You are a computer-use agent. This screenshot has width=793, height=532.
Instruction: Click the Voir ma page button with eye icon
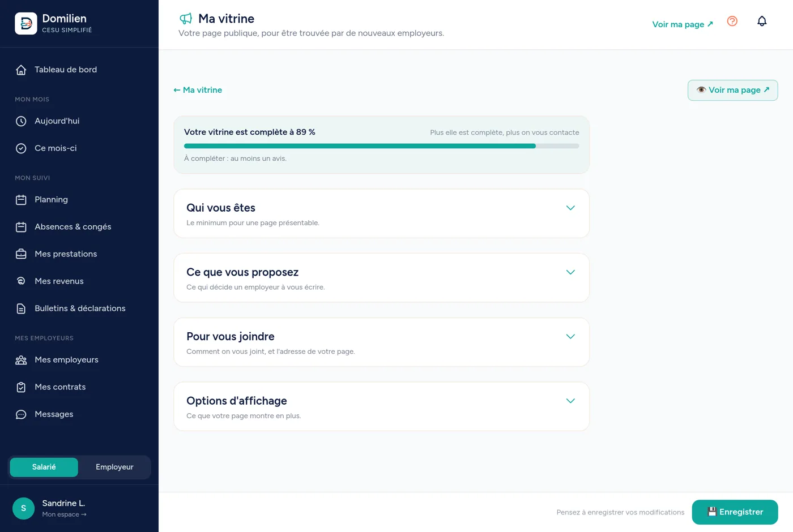tap(732, 90)
